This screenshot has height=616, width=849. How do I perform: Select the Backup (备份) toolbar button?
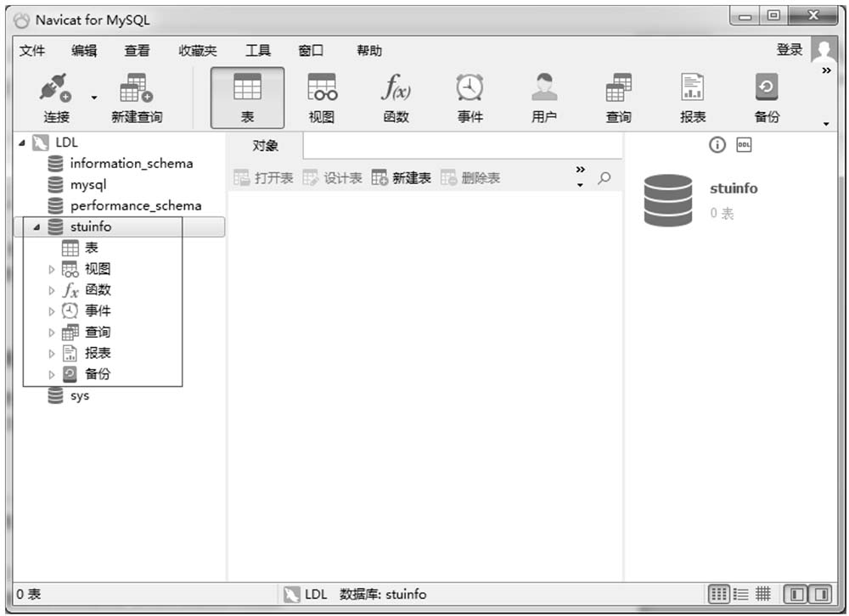click(x=767, y=98)
